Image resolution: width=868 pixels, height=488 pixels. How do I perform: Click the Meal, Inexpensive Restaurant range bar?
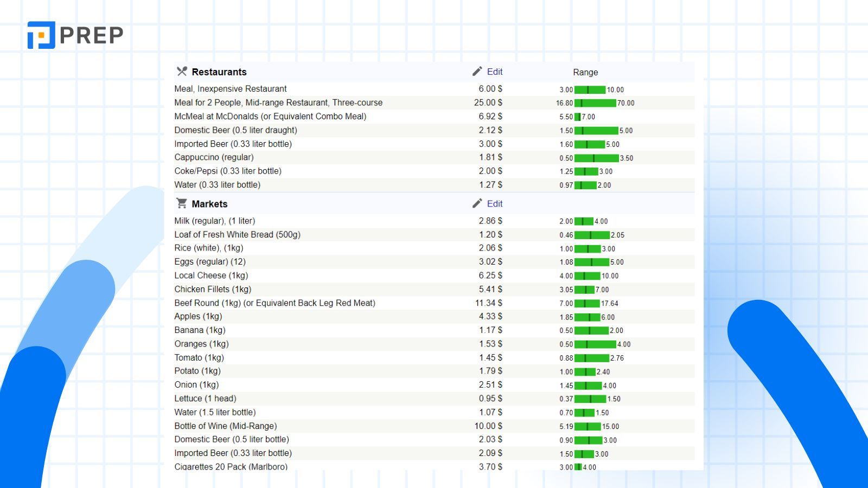590,89
